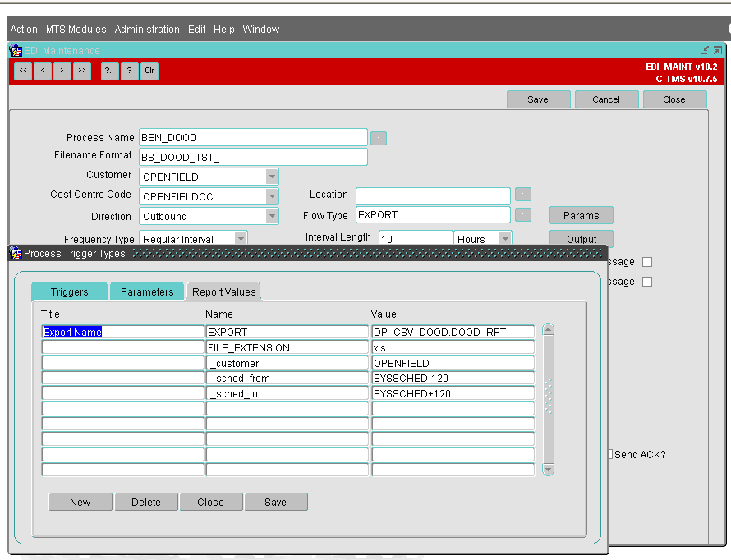Image resolution: width=731 pixels, height=560 pixels.
Task: Click Delete in Process Trigger Types
Action: [146, 502]
